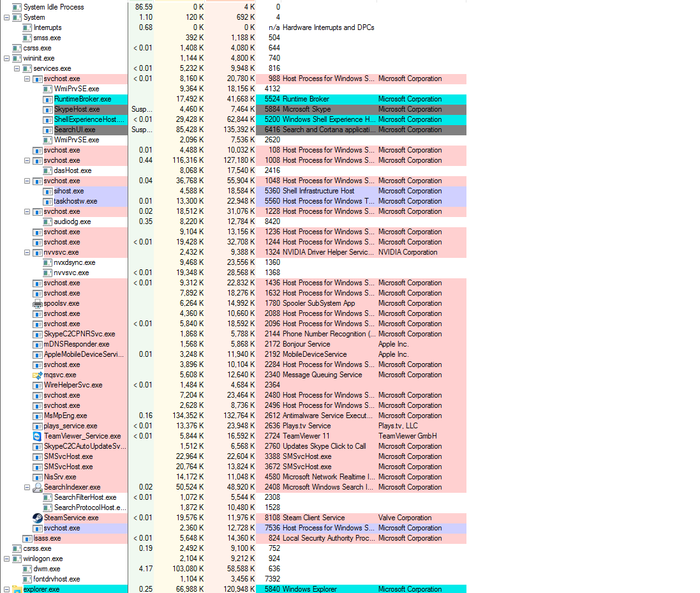Click the 'Valve Corporation' company cell
The height and width of the screenshot is (593, 700).
405,518
